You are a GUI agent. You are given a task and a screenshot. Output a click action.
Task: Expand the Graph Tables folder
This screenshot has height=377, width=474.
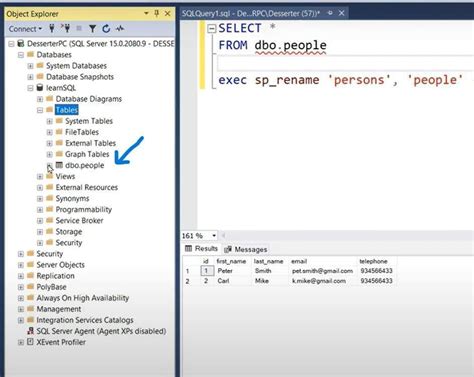(50, 154)
